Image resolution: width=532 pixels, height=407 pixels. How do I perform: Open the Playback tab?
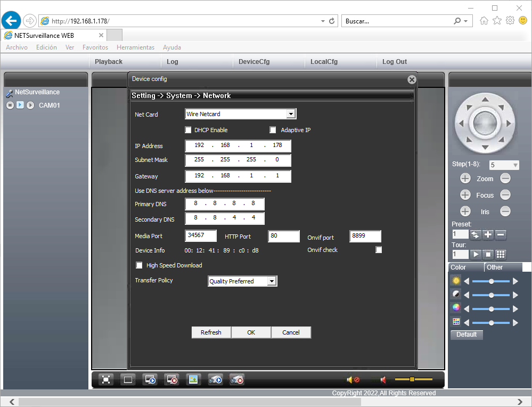click(x=109, y=62)
